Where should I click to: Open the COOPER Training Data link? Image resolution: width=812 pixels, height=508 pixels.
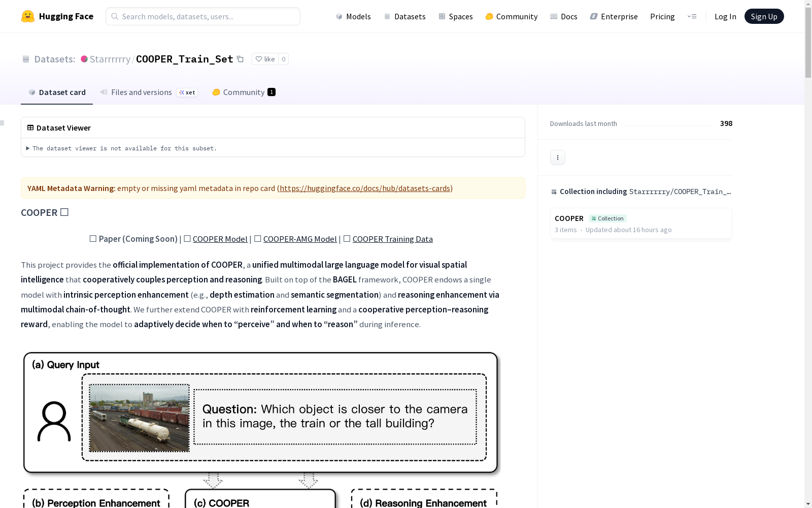tap(393, 239)
